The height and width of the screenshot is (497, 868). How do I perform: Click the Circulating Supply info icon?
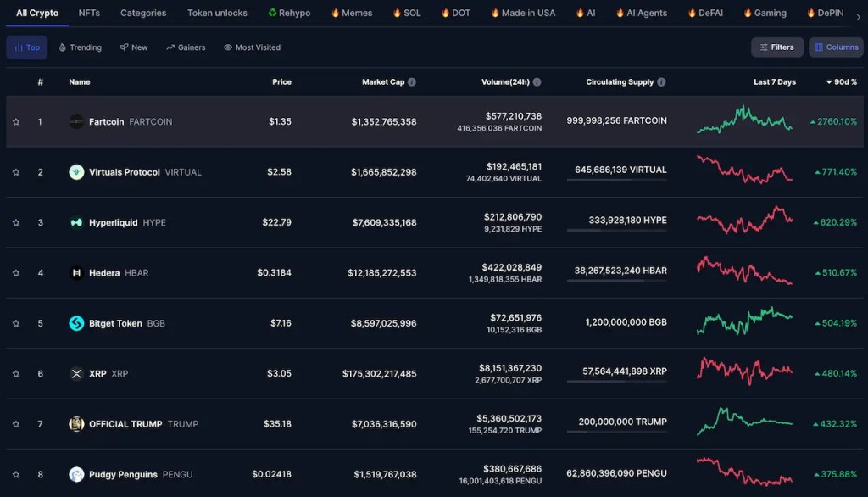[661, 82]
